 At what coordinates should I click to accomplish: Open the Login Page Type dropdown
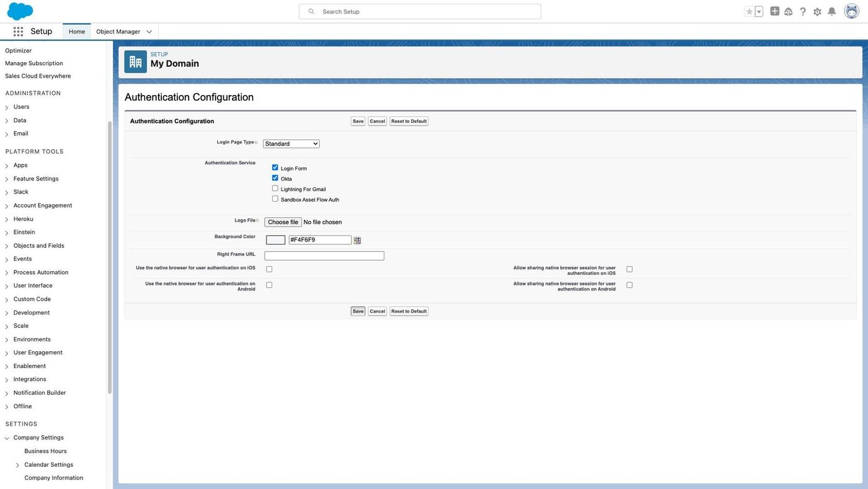coord(291,144)
